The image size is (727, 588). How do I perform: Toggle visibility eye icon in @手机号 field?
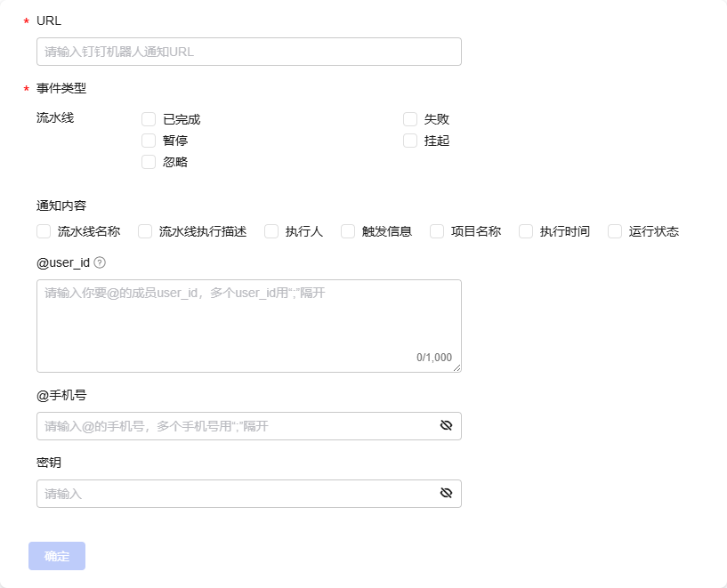coord(447,426)
